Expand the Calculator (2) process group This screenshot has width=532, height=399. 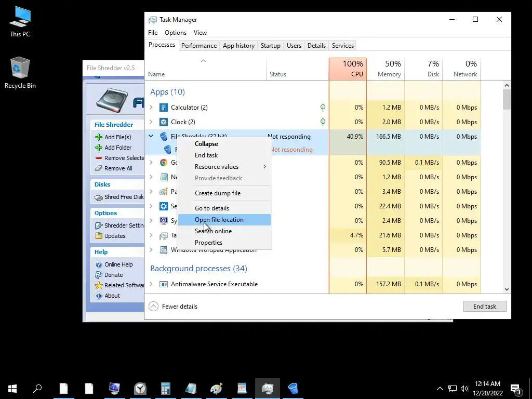coord(151,108)
